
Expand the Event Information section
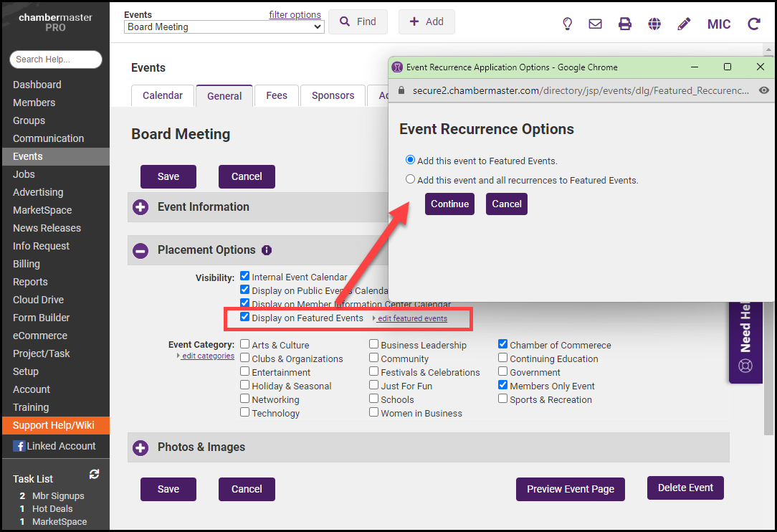pos(141,207)
